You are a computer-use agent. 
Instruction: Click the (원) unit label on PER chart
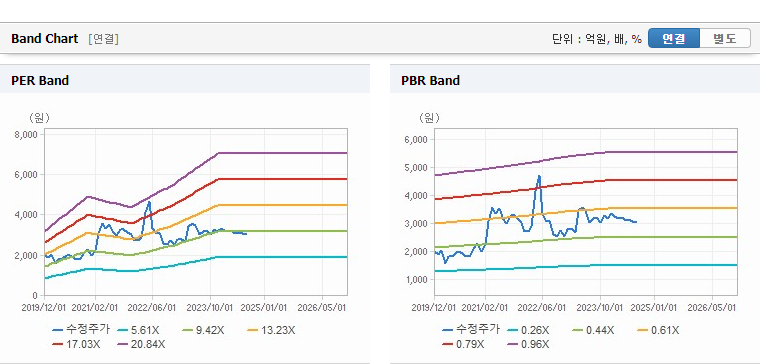39,117
